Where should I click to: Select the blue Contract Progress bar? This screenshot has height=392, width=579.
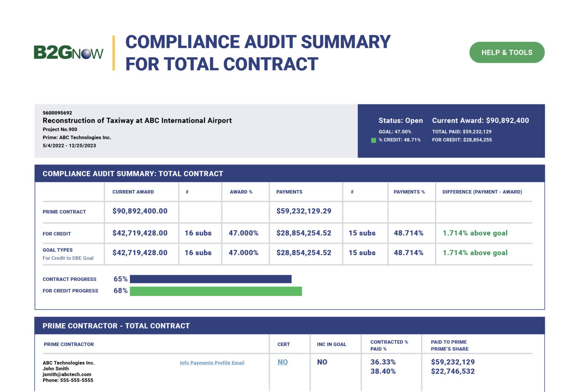211,279
